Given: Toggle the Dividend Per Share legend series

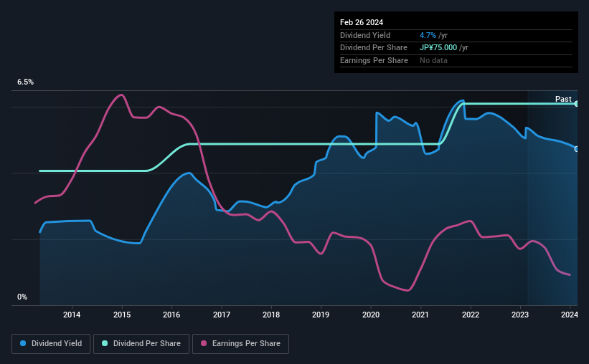Looking at the screenshot, I should point(141,344).
